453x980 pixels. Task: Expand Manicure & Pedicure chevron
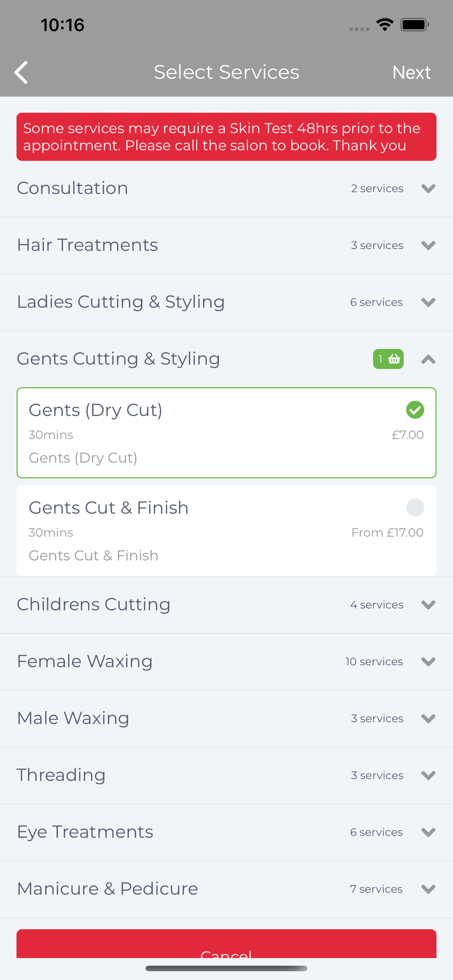pyautogui.click(x=428, y=889)
